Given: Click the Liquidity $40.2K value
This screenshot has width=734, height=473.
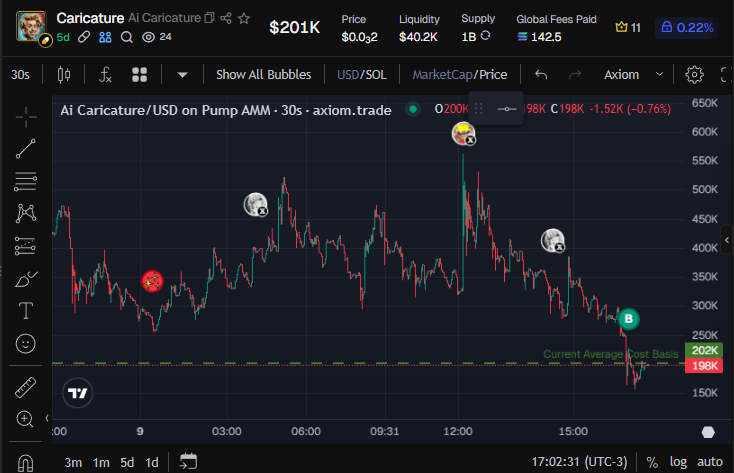Looking at the screenshot, I should tap(418, 37).
